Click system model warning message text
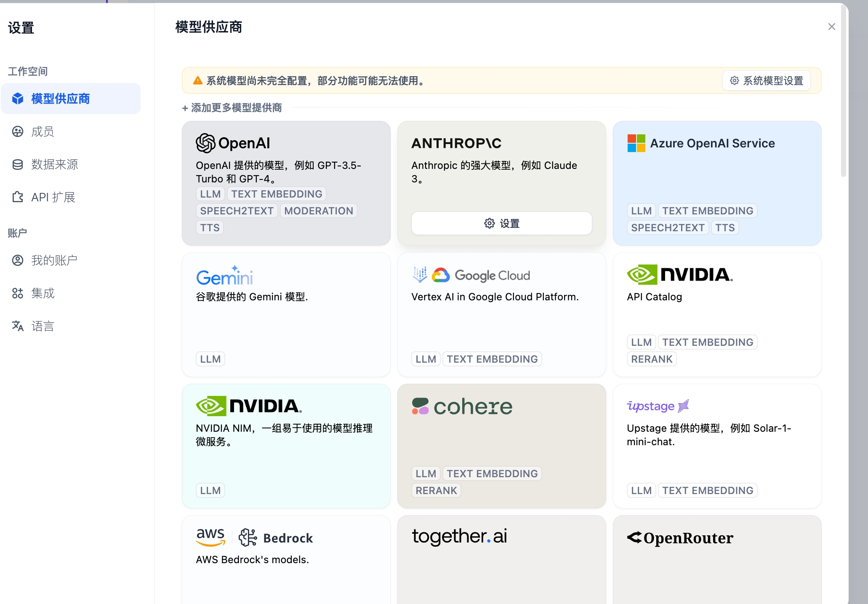 pyautogui.click(x=316, y=80)
